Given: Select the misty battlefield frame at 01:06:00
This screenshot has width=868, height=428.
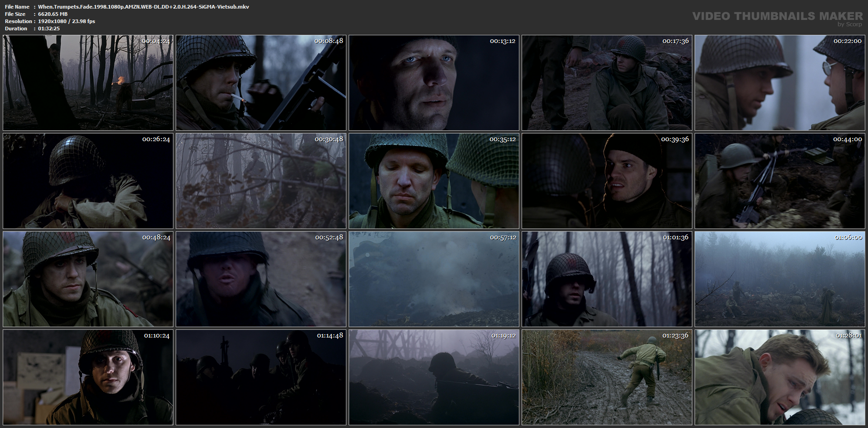Looking at the screenshot, I should click(x=780, y=279).
